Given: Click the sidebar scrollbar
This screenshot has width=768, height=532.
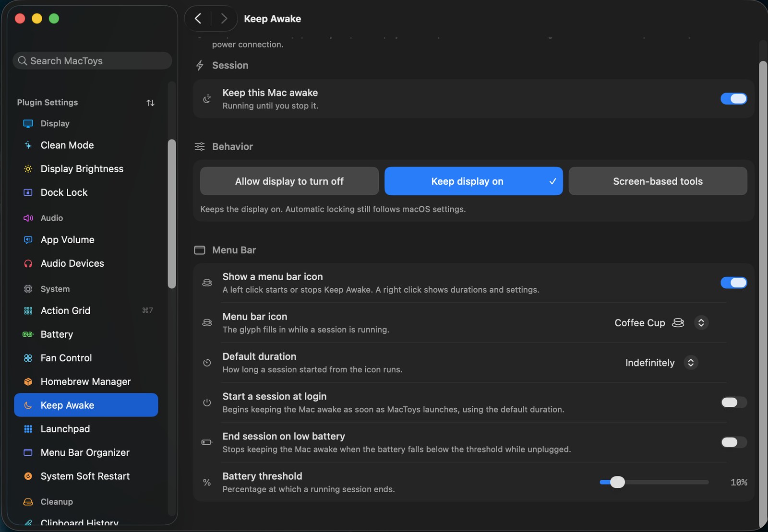Looking at the screenshot, I should 172,214.
